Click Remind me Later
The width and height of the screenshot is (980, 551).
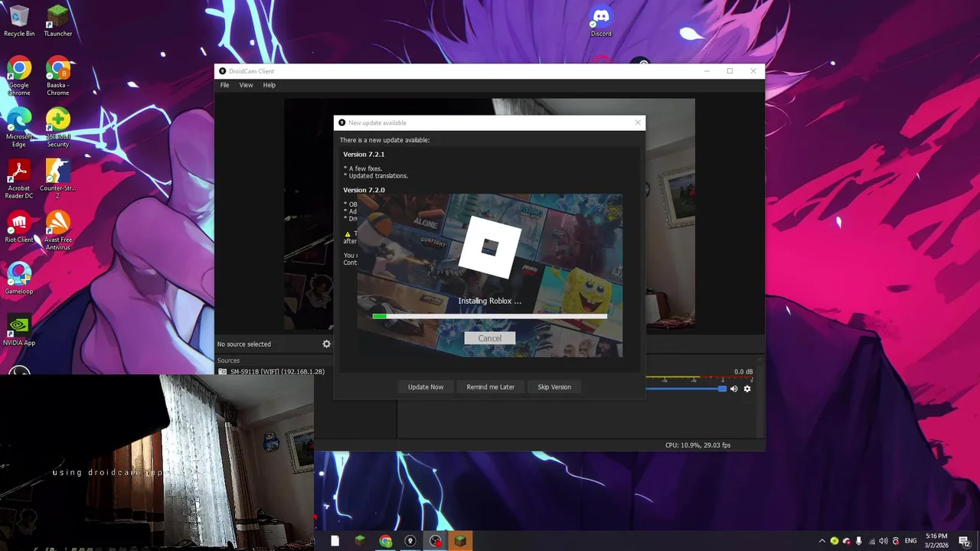point(491,387)
